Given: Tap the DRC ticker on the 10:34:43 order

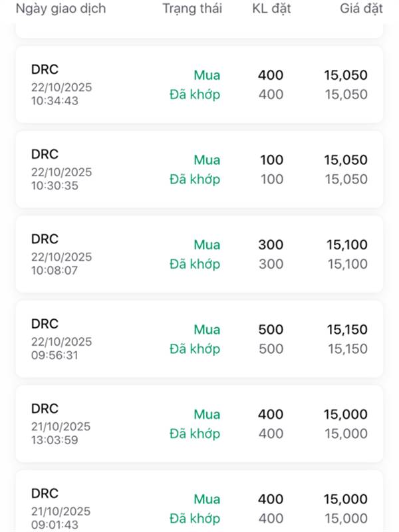Looking at the screenshot, I should point(45,69).
